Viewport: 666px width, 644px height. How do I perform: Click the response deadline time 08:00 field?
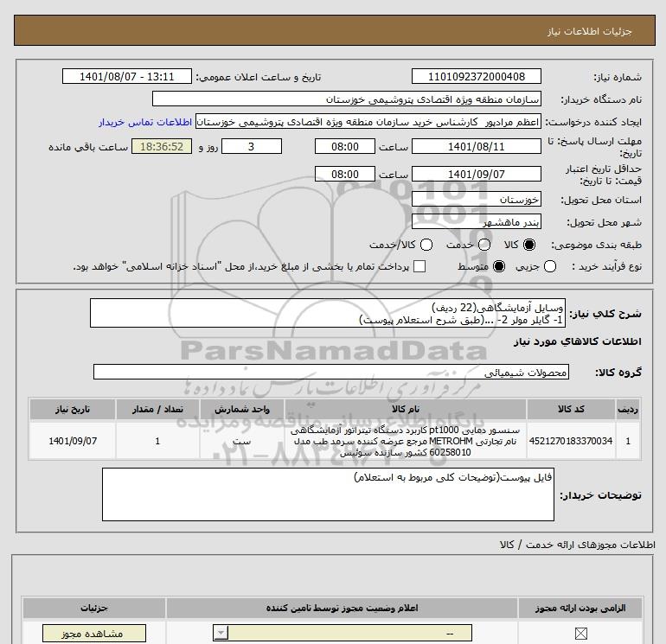(345, 146)
